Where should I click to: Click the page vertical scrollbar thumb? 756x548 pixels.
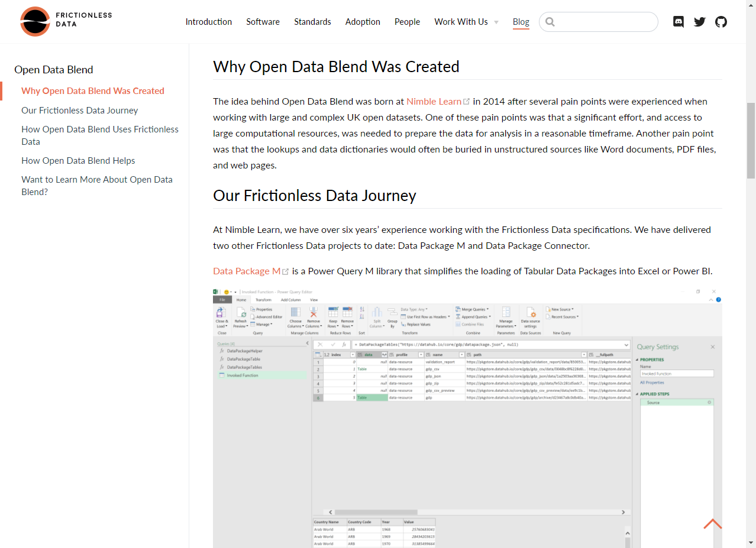coord(751,141)
